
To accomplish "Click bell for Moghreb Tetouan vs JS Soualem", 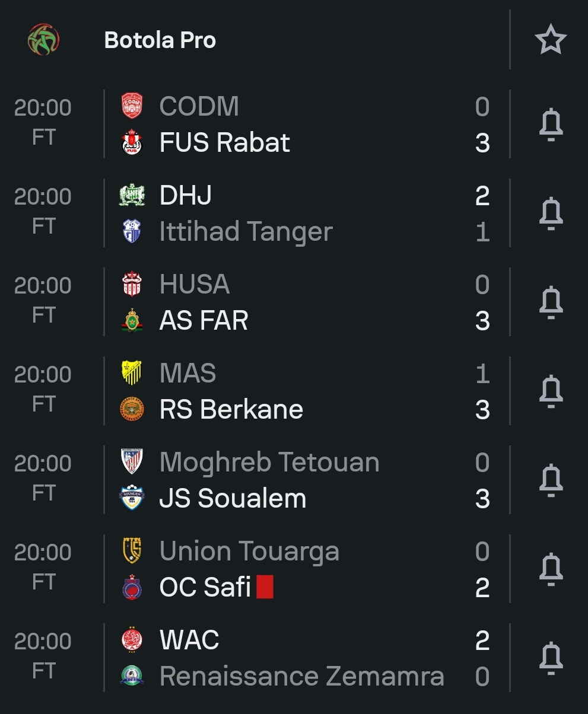I will 551,480.
